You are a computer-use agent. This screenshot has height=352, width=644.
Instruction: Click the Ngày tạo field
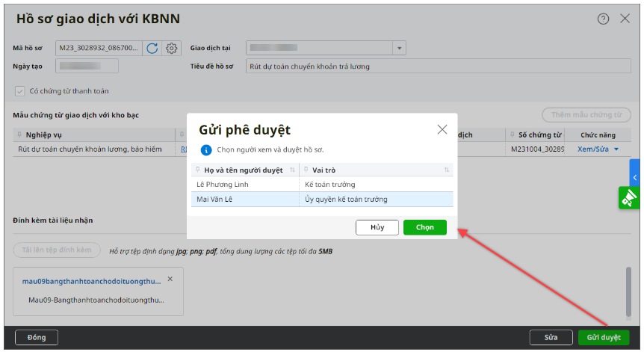coord(87,66)
